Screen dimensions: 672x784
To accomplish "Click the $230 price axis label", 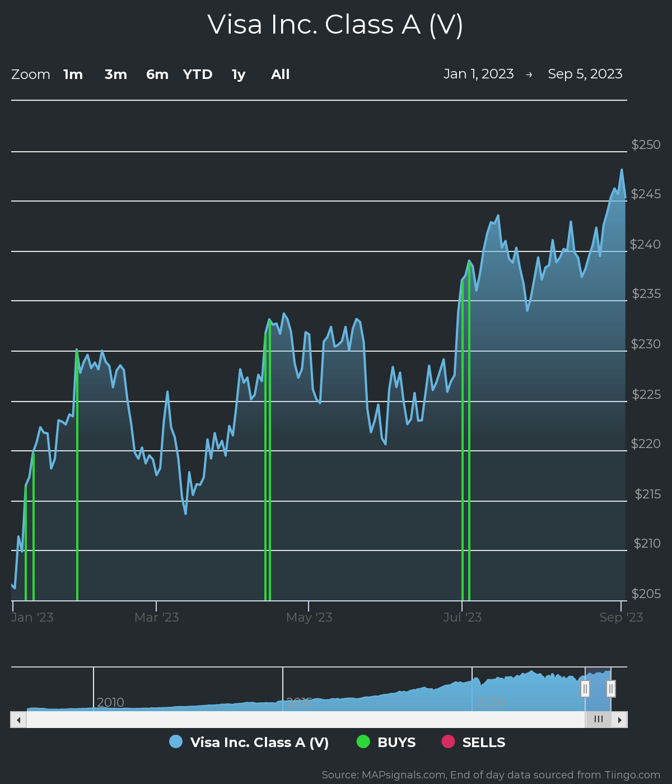I will click(x=646, y=344).
